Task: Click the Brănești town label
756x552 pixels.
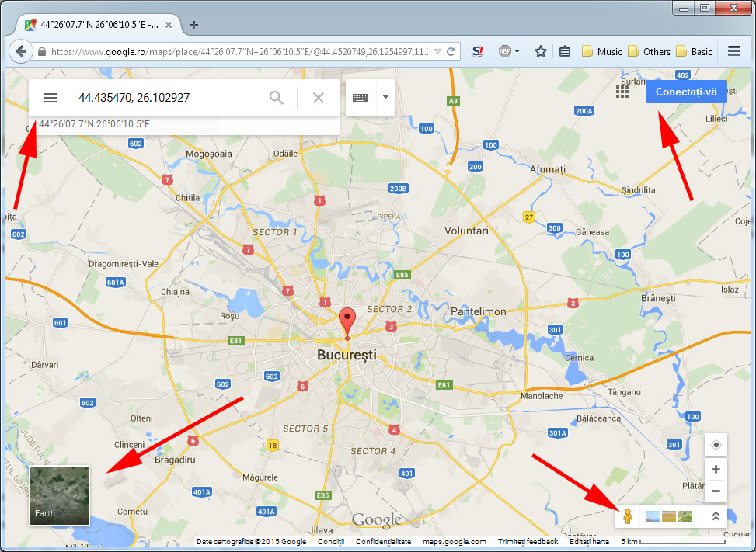Action: coord(658,298)
